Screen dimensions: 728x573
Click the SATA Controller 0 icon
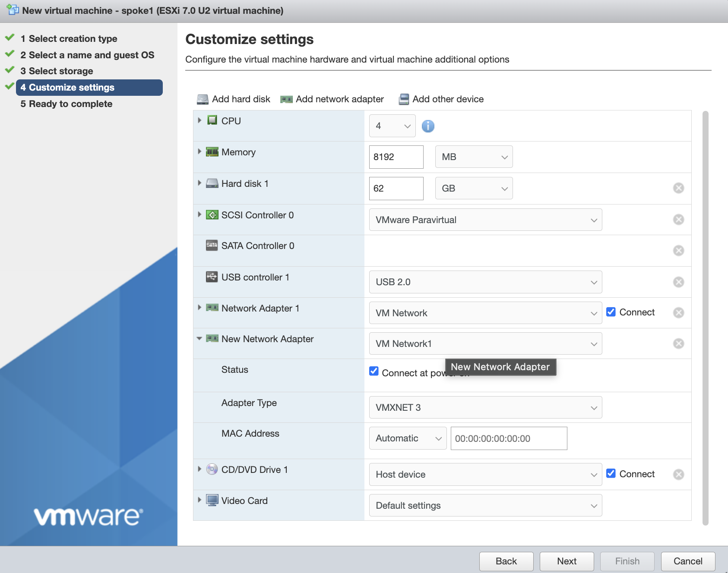[x=212, y=246]
